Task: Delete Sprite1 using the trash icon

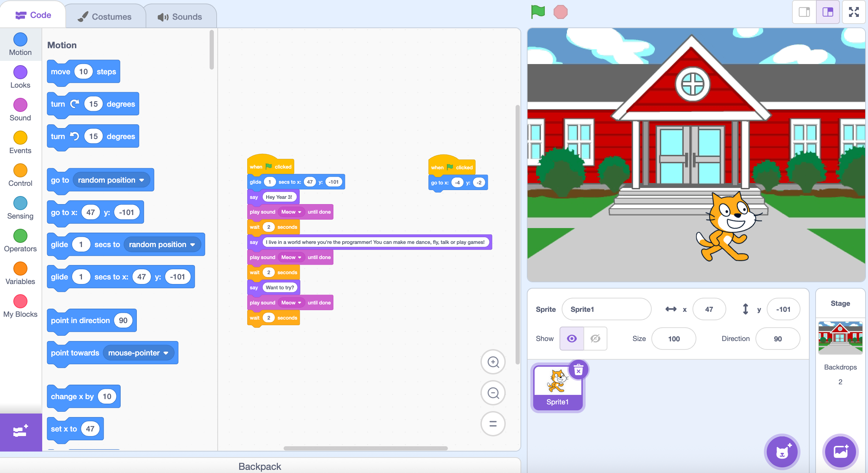Action: click(579, 370)
